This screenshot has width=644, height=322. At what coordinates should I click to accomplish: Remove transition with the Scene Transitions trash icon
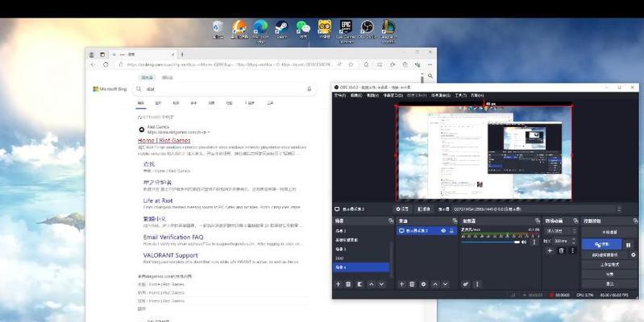pyautogui.click(x=562, y=250)
